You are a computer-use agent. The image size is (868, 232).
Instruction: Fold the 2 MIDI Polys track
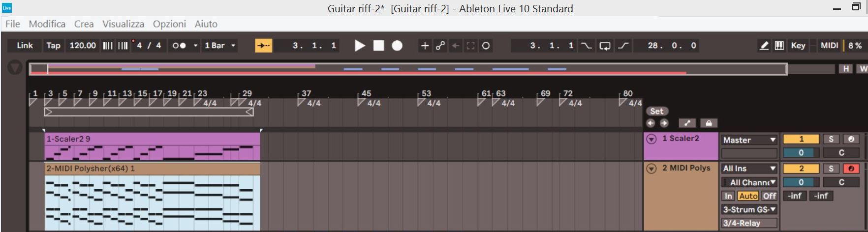click(x=651, y=169)
